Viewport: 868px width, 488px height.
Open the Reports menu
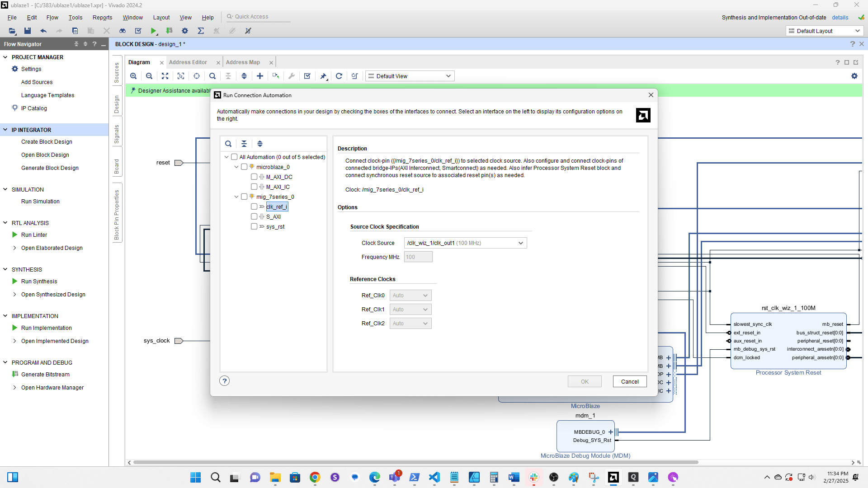(x=102, y=18)
